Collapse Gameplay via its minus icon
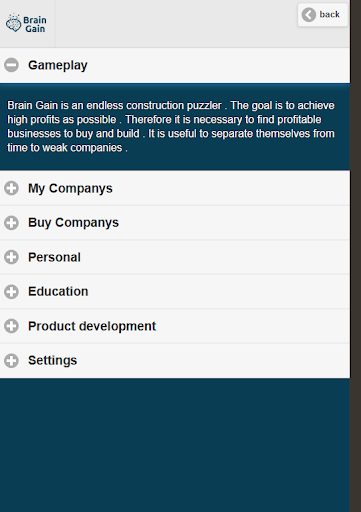This screenshot has width=361, height=512. [x=12, y=65]
